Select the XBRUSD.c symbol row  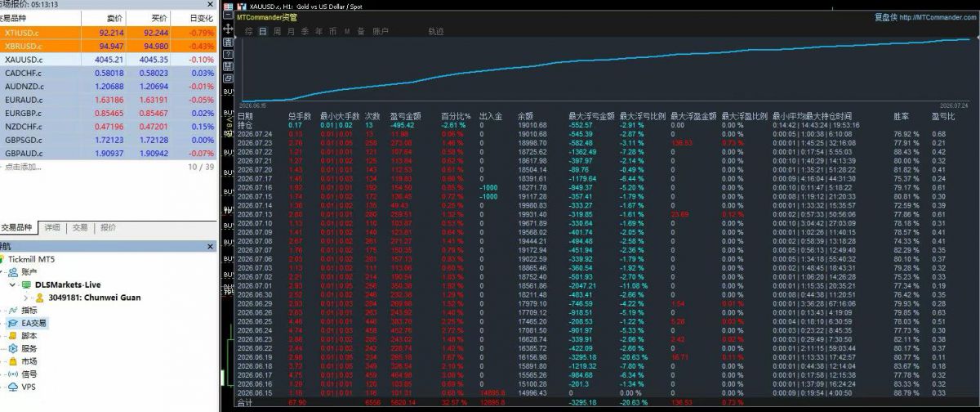pos(107,46)
